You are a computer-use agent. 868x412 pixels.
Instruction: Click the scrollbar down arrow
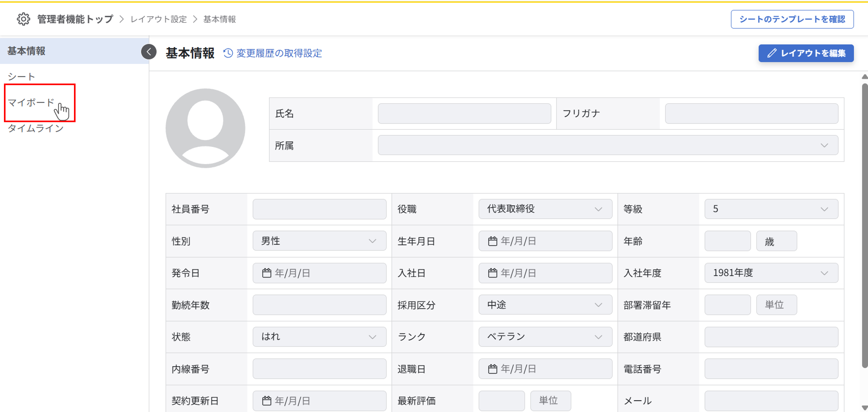click(x=864, y=408)
